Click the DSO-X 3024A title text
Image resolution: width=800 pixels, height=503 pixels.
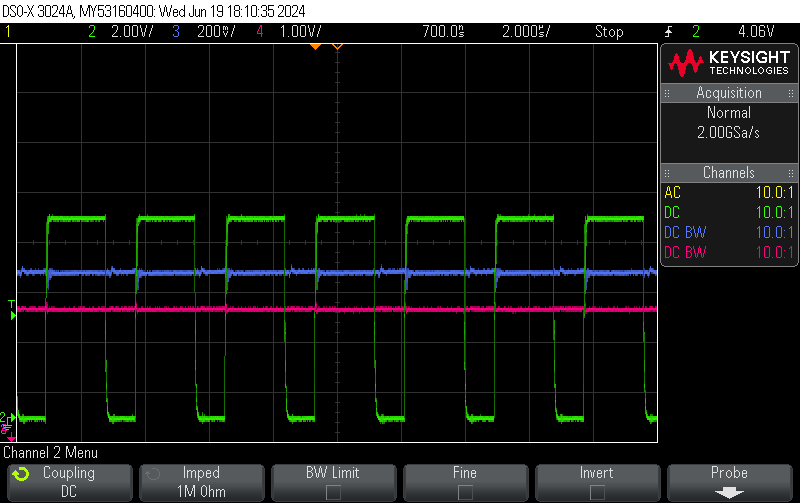click(38, 11)
